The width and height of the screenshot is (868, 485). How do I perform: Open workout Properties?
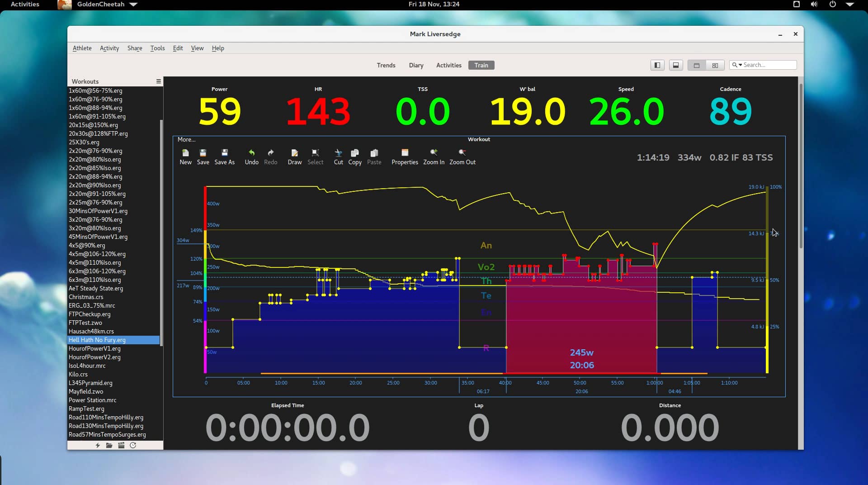click(x=405, y=157)
